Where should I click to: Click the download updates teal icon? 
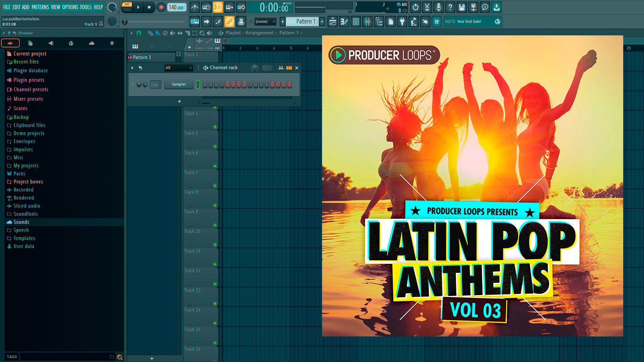[x=496, y=7]
